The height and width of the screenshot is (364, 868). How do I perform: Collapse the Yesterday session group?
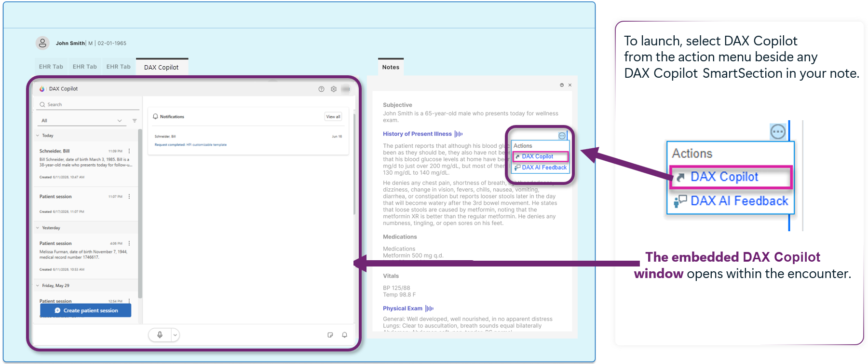(x=38, y=228)
